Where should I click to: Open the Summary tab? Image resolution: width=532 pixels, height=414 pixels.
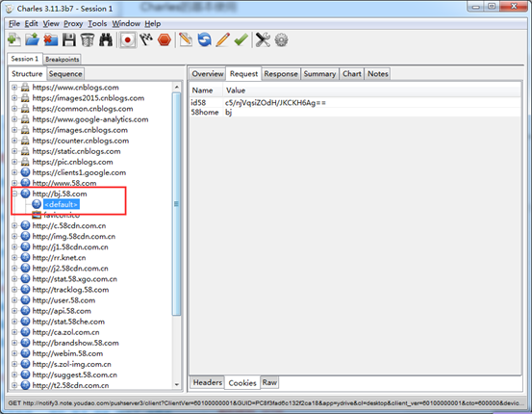319,74
